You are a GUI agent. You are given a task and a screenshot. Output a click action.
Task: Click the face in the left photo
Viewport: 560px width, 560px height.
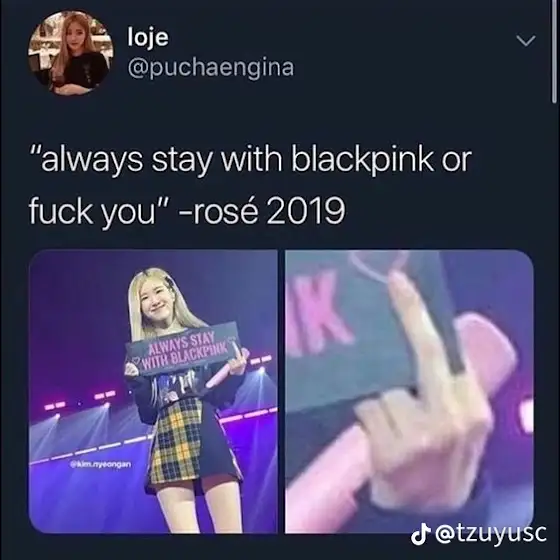pyautogui.click(x=156, y=303)
